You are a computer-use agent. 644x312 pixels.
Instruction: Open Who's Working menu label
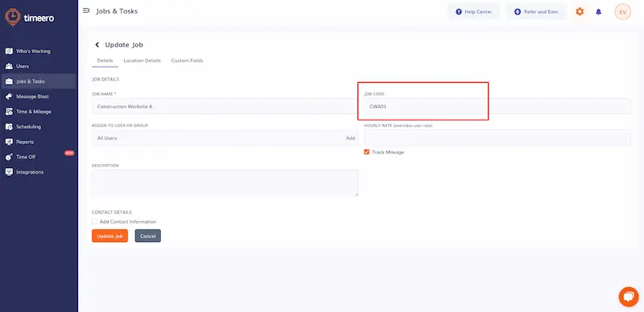point(33,51)
